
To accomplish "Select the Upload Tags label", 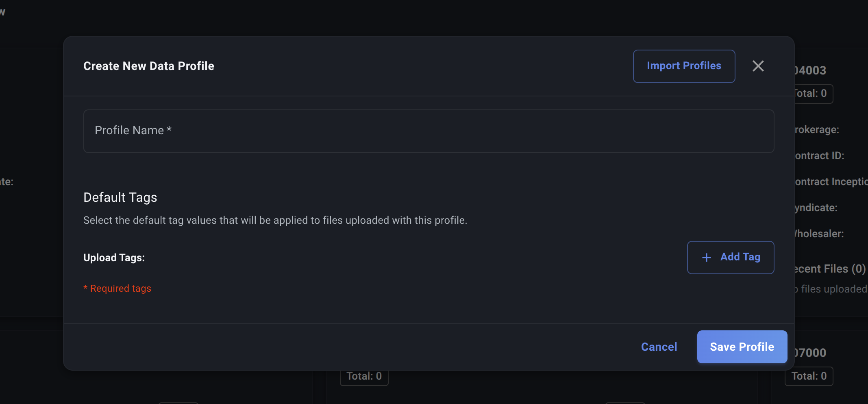I will [114, 258].
